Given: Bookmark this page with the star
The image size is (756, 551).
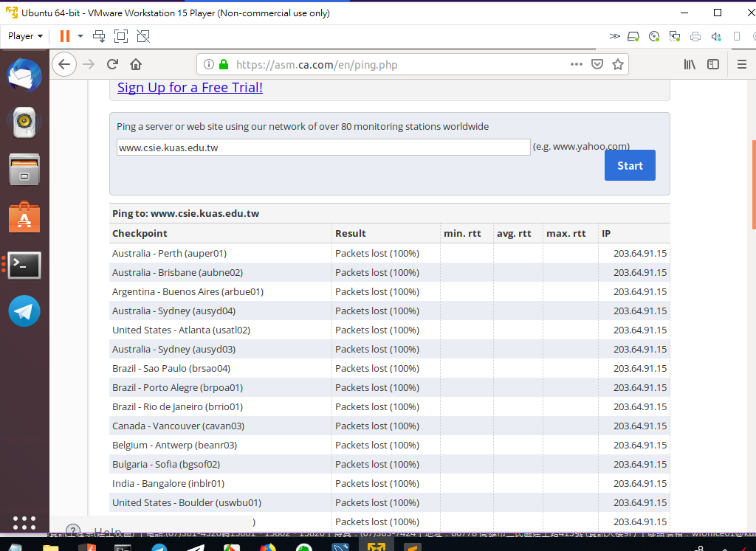Looking at the screenshot, I should point(618,64).
